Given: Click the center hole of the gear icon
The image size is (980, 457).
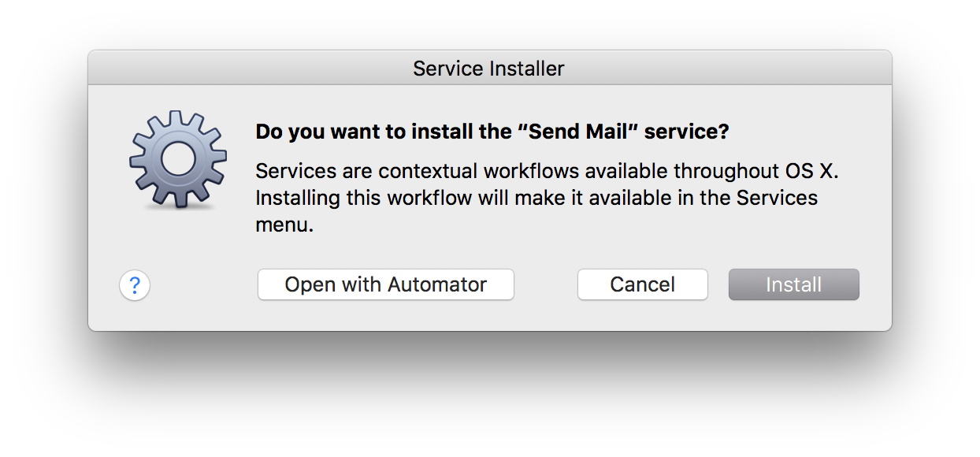Looking at the screenshot, I should [177, 159].
